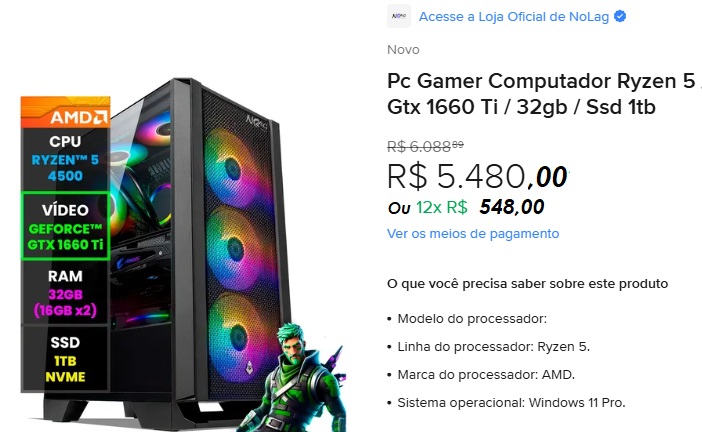Click the top RGB front fan
This screenshot has width=702, height=432.
[x=235, y=169]
